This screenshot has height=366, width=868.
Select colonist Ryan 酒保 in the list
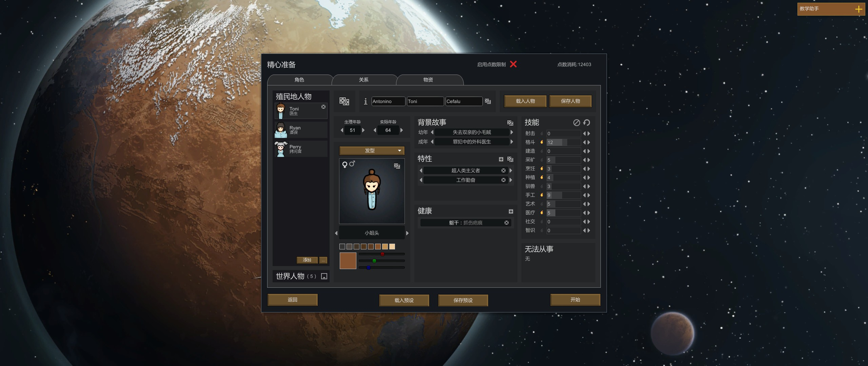(x=301, y=130)
